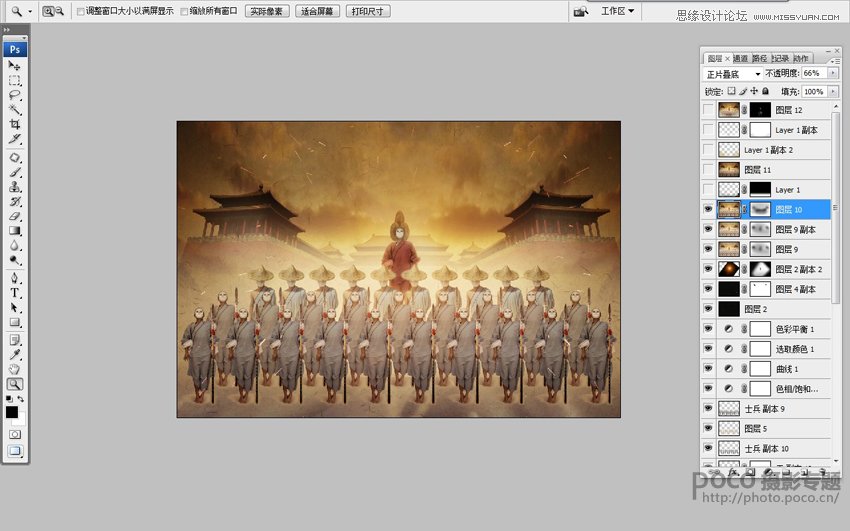Select the Patch healing tool

(15, 158)
